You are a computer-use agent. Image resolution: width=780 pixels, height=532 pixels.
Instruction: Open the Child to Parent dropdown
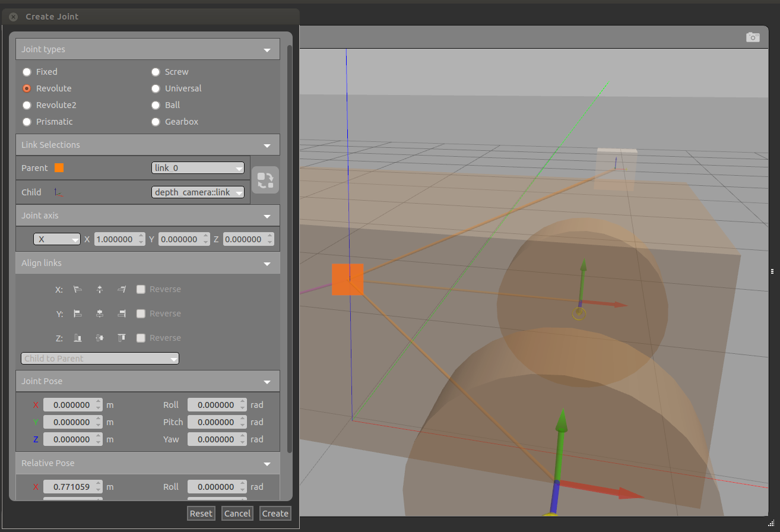pos(100,359)
